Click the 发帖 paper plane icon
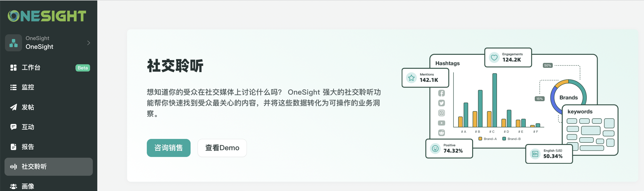Viewport: 644px width, 191px height. click(14, 107)
